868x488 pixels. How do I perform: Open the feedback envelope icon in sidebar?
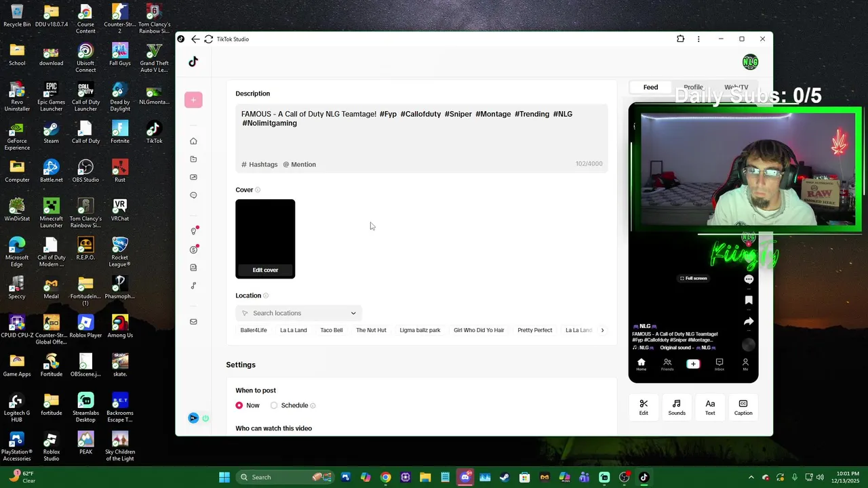tap(193, 322)
